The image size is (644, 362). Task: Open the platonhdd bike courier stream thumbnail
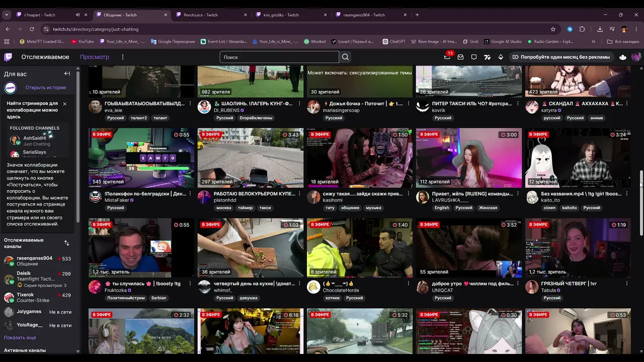251,158
